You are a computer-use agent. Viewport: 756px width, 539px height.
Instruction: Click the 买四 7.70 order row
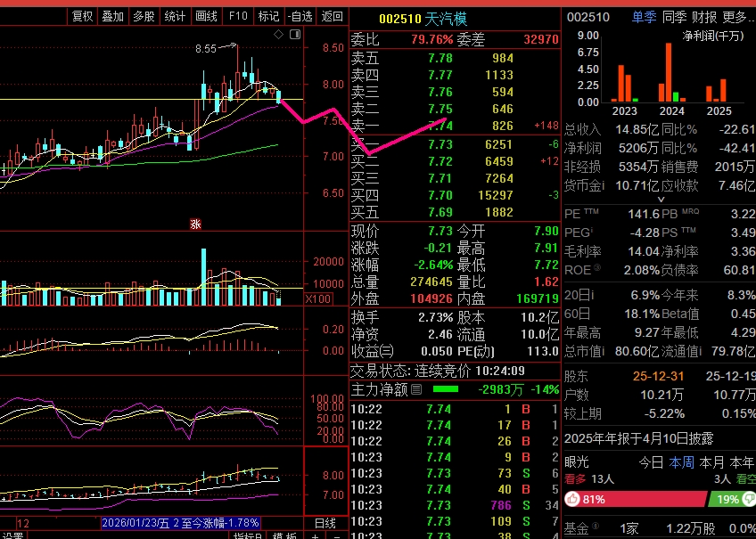pyautogui.click(x=455, y=195)
